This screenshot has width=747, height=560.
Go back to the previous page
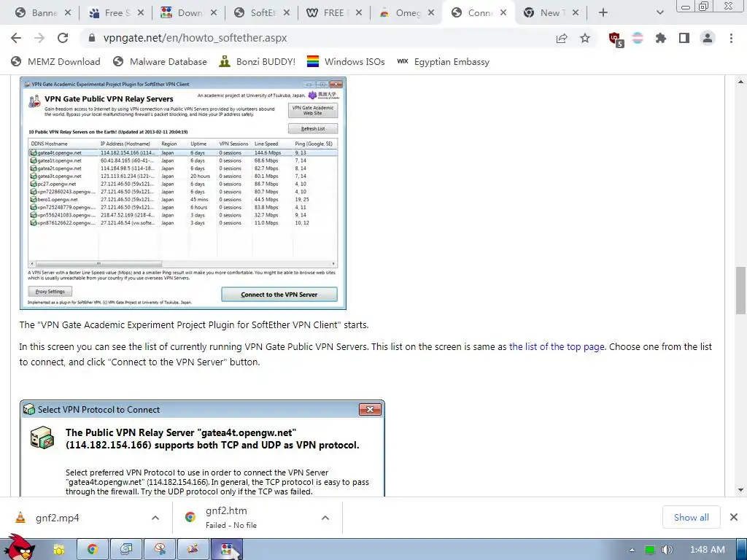tap(16, 38)
